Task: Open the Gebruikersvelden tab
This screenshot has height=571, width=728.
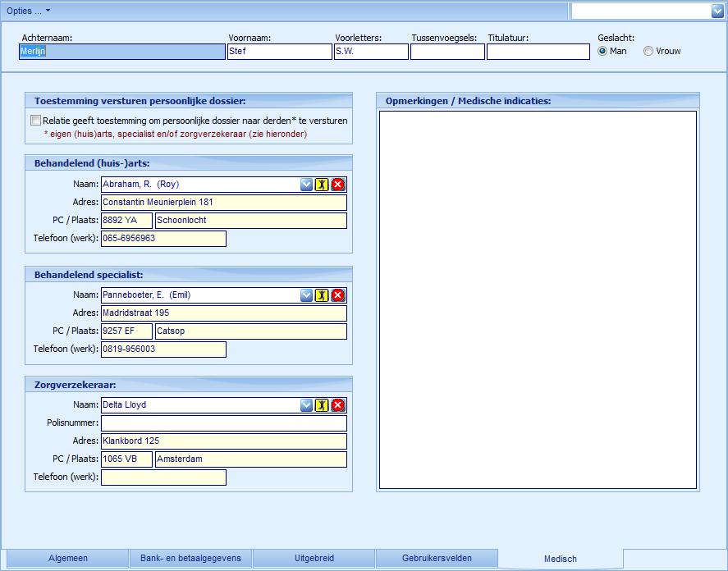Action: point(437,559)
